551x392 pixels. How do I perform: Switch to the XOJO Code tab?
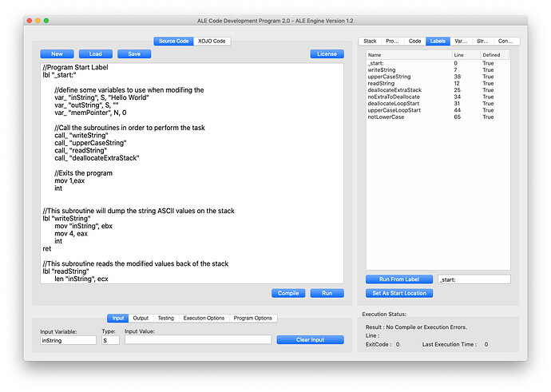click(x=212, y=41)
